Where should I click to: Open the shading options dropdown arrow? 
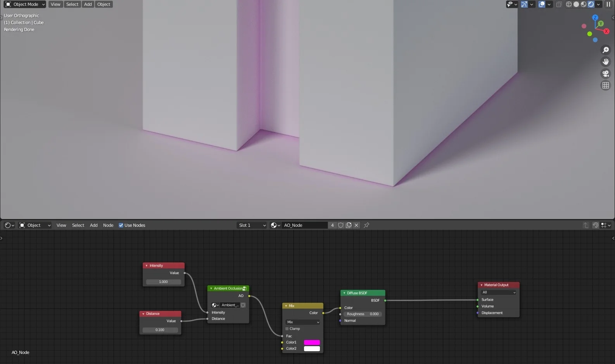click(598, 4)
